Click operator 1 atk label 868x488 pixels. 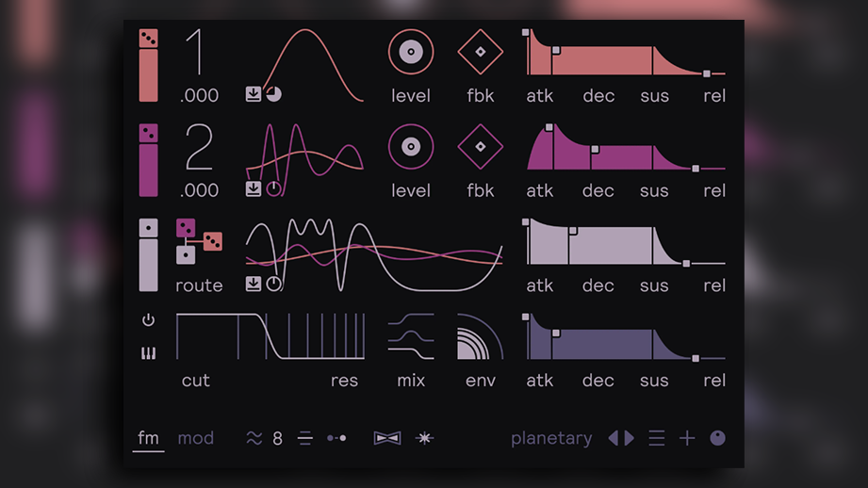click(540, 96)
